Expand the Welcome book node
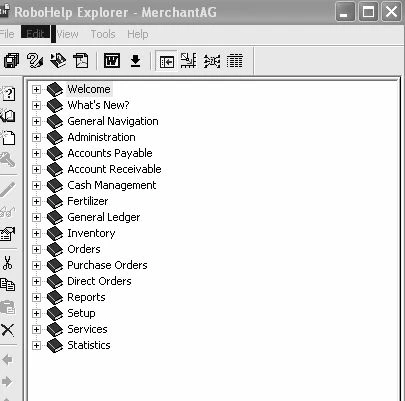Image resolution: width=405 pixels, height=401 pixels. tap(36, 89)
